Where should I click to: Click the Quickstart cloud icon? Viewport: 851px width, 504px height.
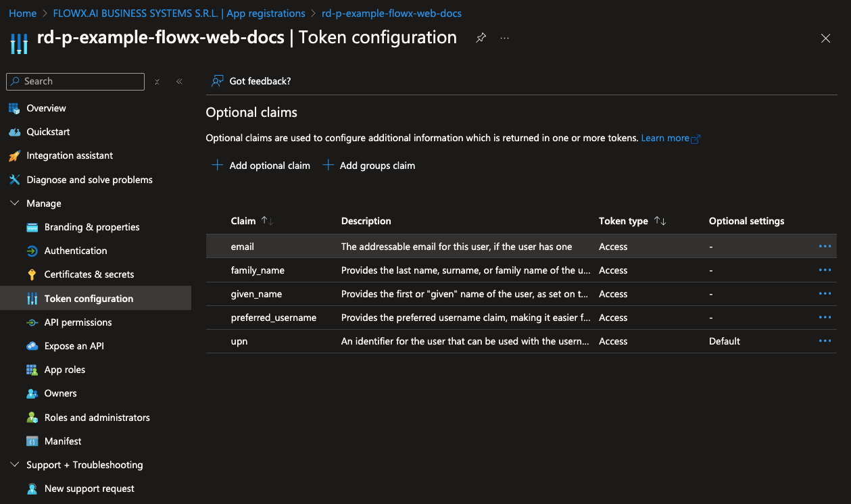[x=14, y=132]
